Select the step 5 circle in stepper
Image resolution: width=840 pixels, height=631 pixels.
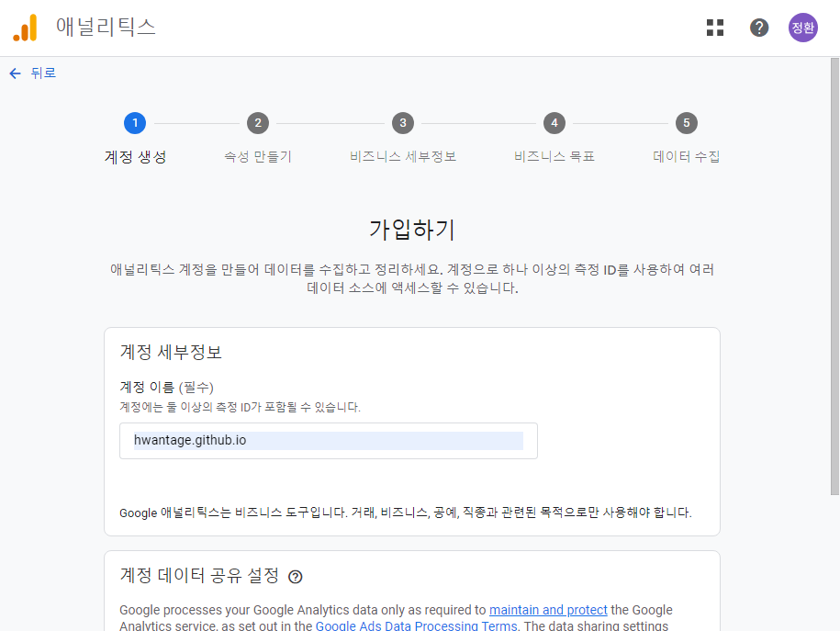[x=686, y=123]
